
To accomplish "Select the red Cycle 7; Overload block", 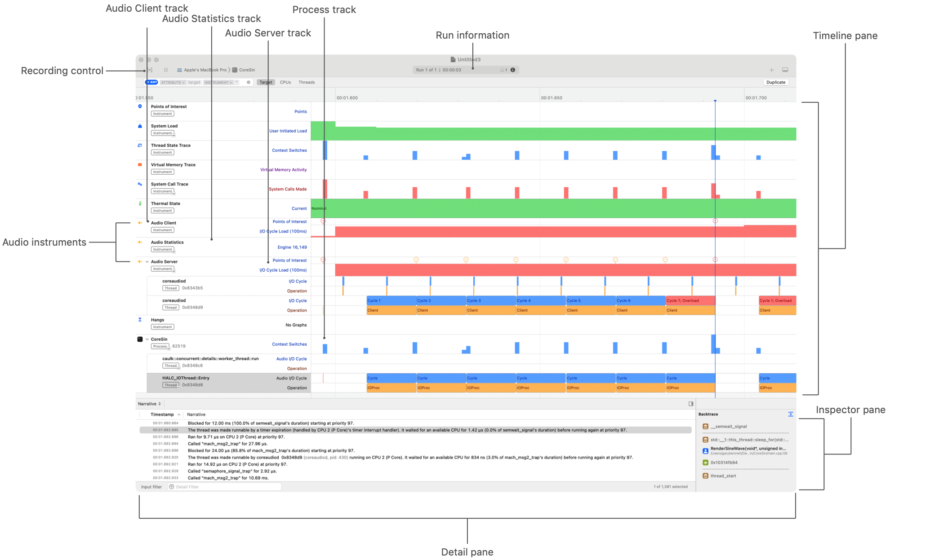I will coord(690,301).
